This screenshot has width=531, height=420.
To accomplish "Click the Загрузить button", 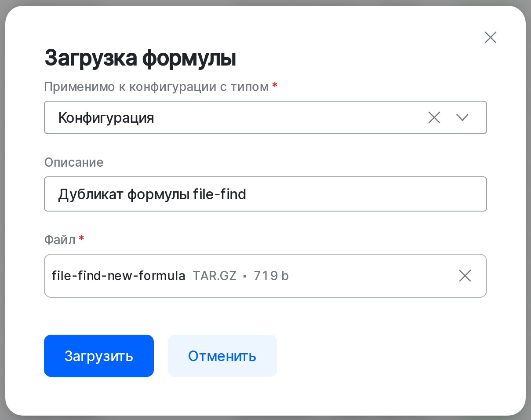I will point(98,356).
